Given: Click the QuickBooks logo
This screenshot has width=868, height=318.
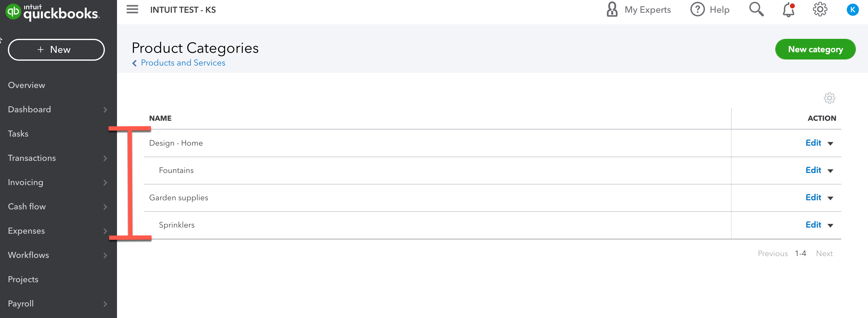Looking at the screenshot, I should point(52,12).
